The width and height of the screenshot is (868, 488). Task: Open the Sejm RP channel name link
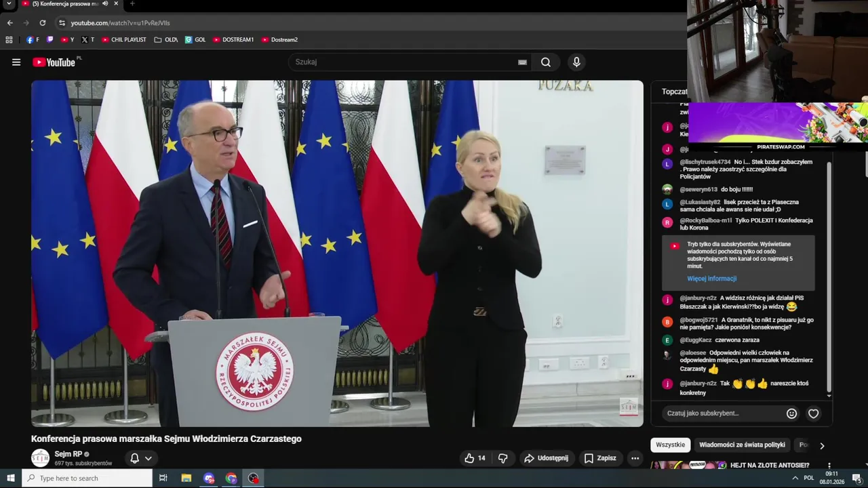click(x=68, y=454)
